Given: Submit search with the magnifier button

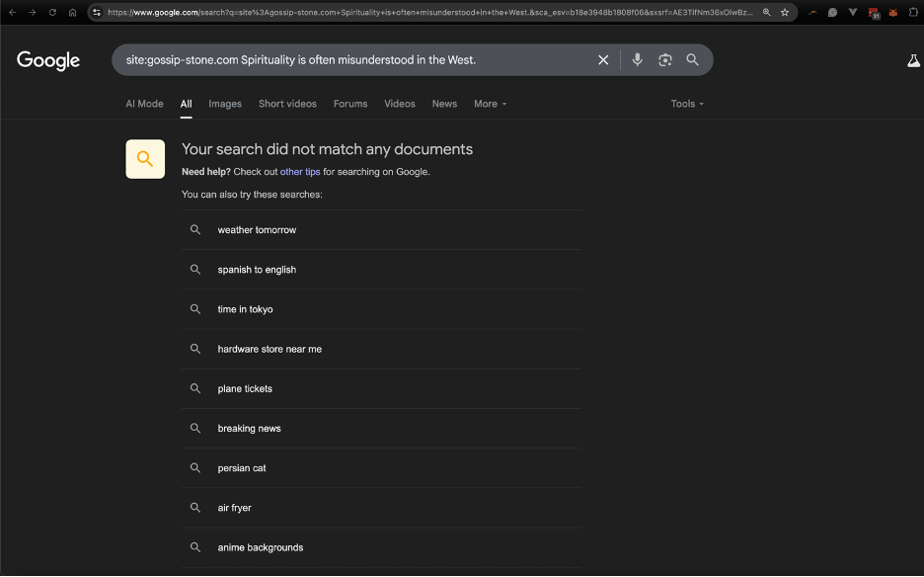Looking at the screenshot, I should pyautogui.click(x=692, y=59).
